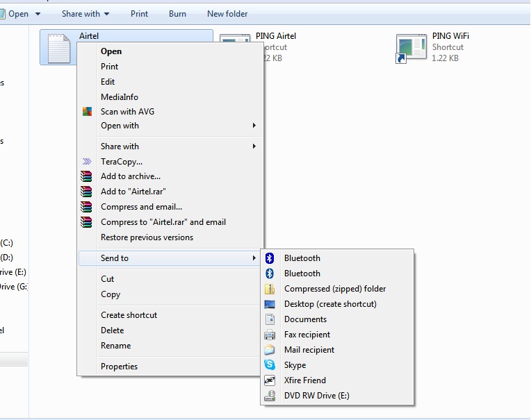Click the DVD RW Drive (E:) icon
Image resolution: width=531 pixels, height=420 pixels.
pyautogui.click(x=270, y=396)
